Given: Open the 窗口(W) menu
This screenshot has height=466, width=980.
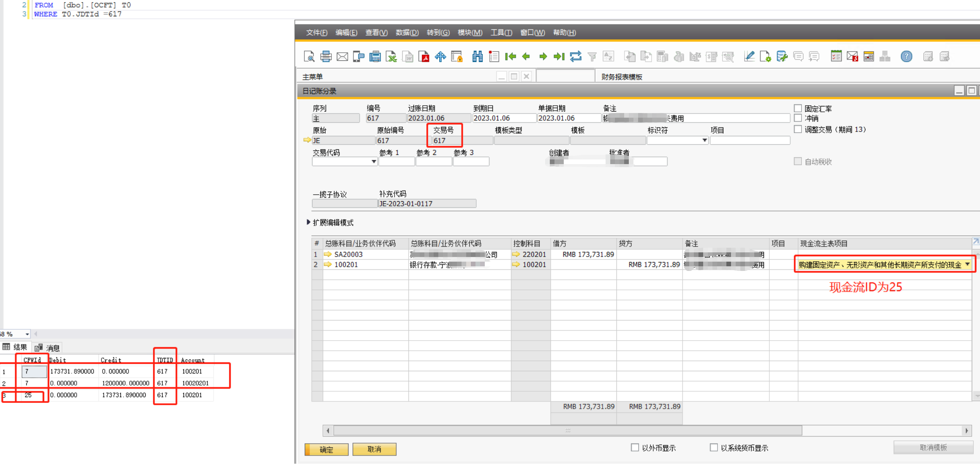Looking at the screenshot, I should (532, 33).
